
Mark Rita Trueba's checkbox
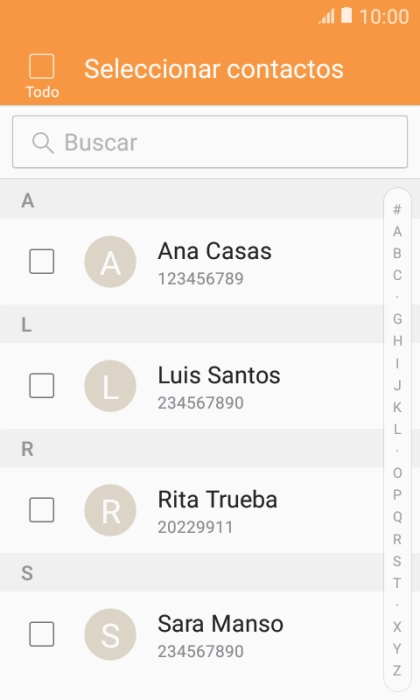pyautogui.click(x=42, y=509)
